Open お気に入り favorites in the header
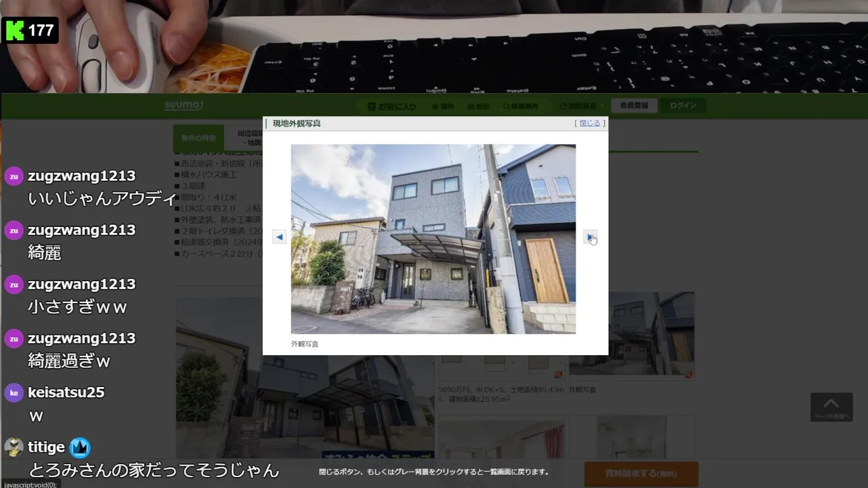The width and height of the screenshot is (868, 488). (392, 106)
